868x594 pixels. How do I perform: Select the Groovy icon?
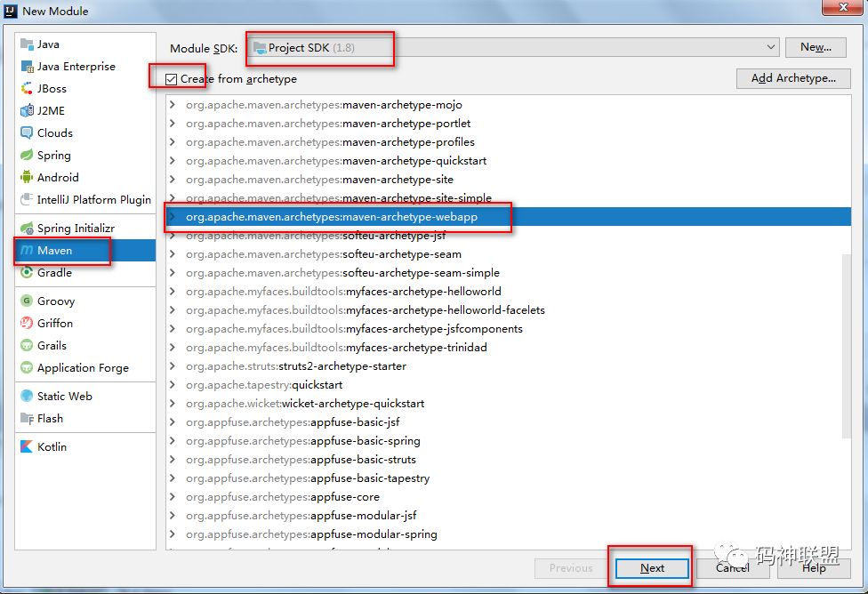pyautogui.click(x=27, y=301)
